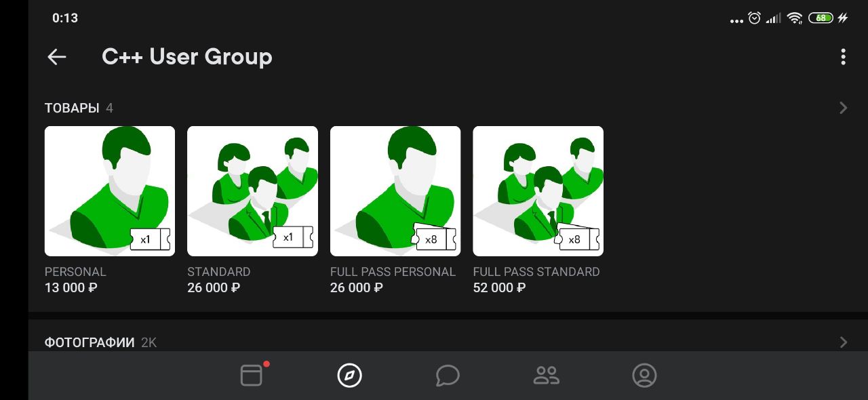Tap the Wi-Fi icon in status bar
868x400 pixels.
[795, 18]
